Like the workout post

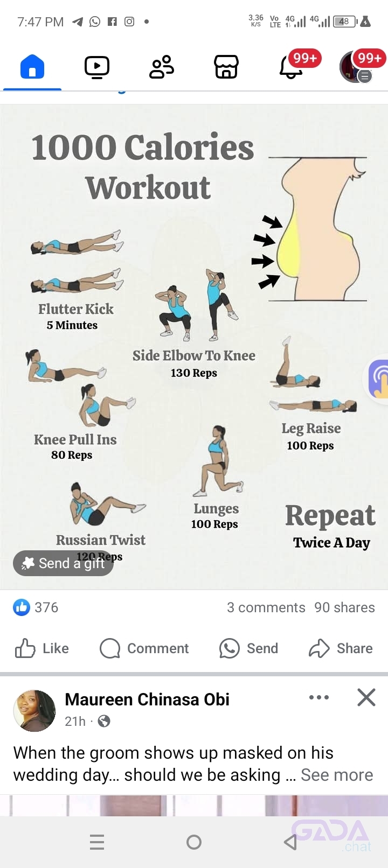pyautogui.click(x=42, y=648)
